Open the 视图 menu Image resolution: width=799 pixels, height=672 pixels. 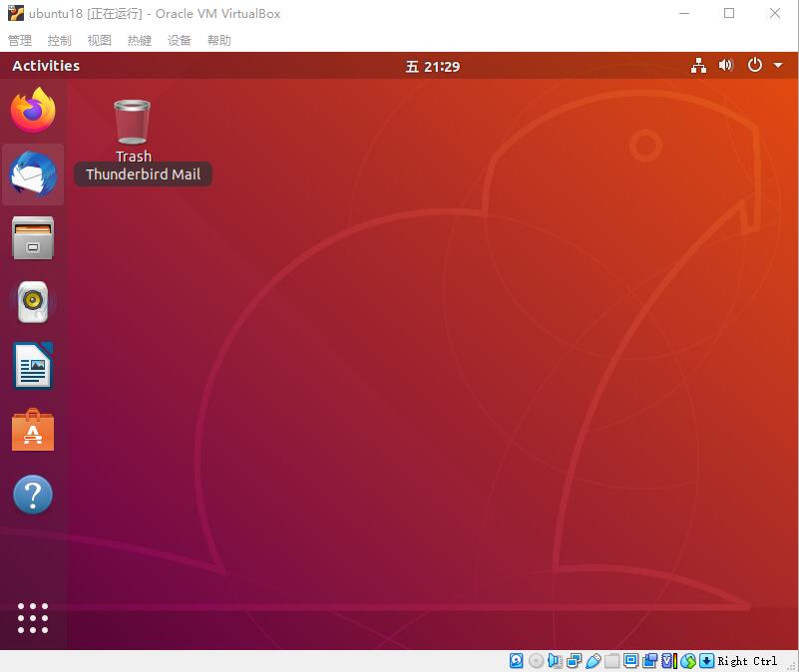tap(100, 40)
